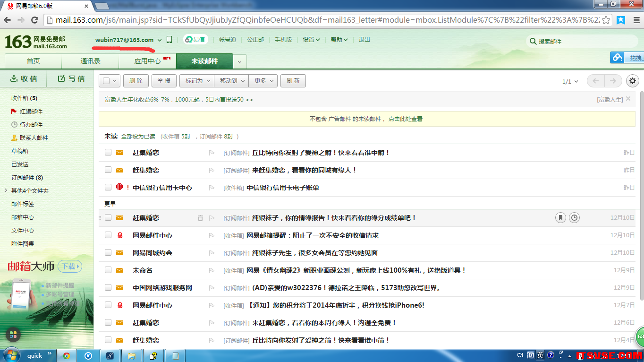Open the 帮助 dropdown menu
644x362 pixels.
(x=339, y=40)
